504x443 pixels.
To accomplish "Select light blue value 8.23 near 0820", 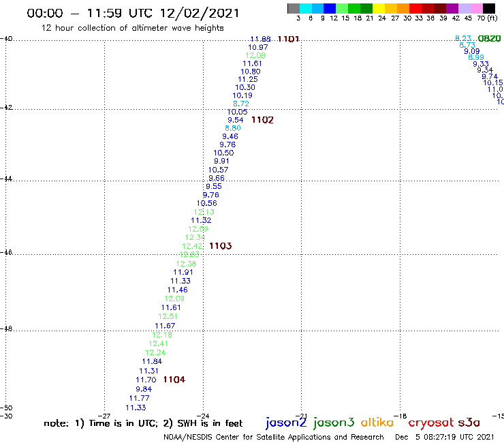I will (x=463, y=38).
